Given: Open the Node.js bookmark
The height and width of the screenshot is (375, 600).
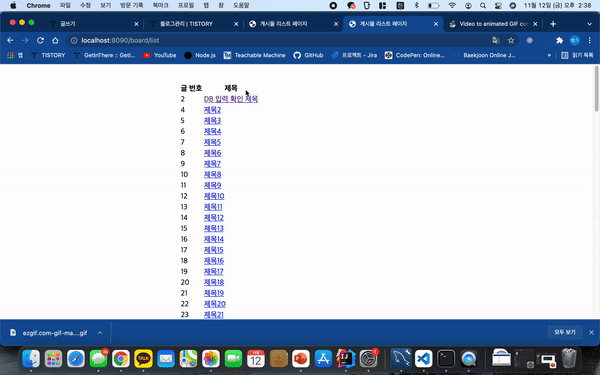Looking at the screenshot, I should (x=200, y=55).
